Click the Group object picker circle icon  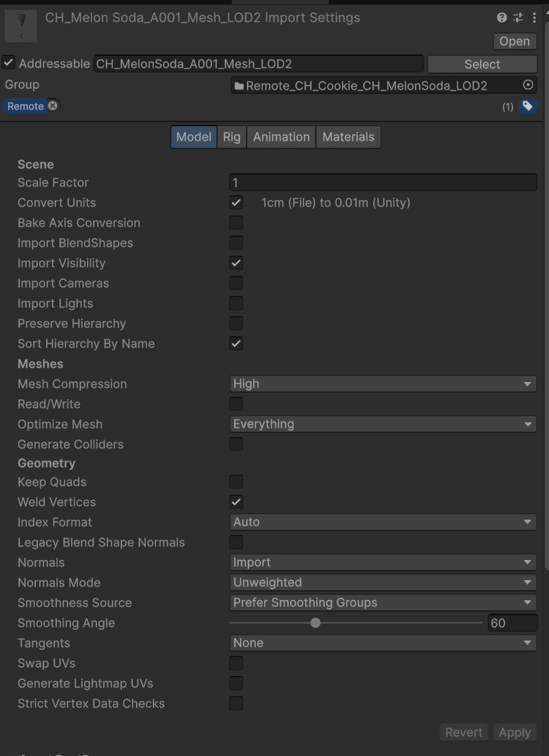[x=528, y=85]
